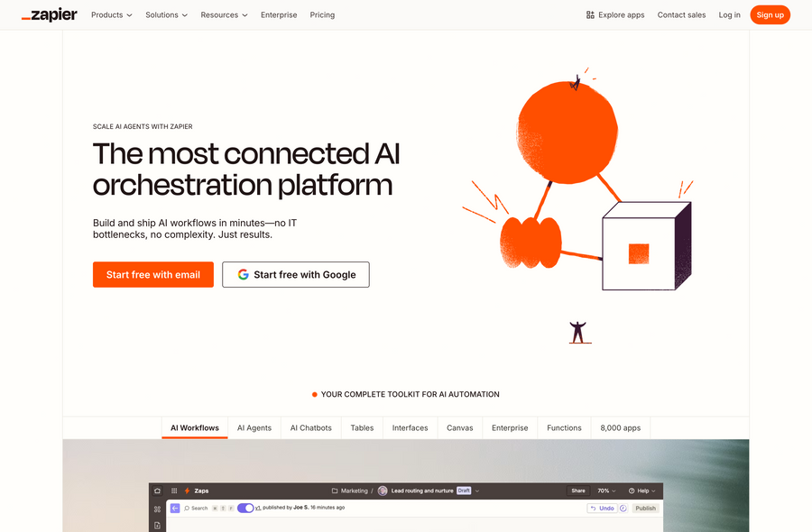This screenshot has height=532, width=812.
Task: Click the Search field in the Zap editor
Action: point(198,507)
